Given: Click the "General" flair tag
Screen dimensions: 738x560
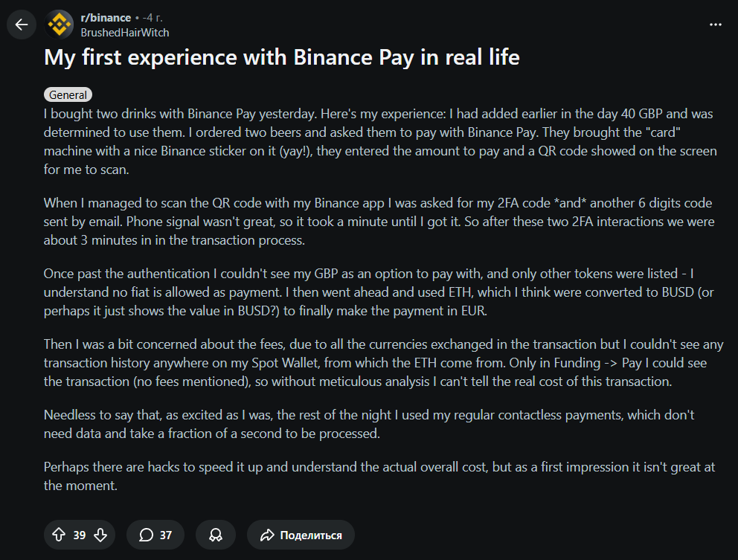Looking at the screenshot, I should (x=68, y=94).
